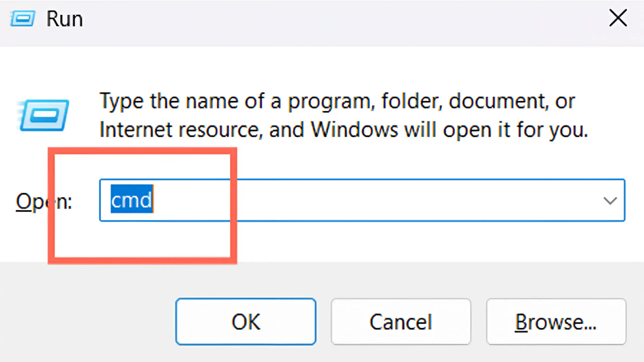Viewport: 644px width, 362px height.
Task: Cancel the Run dialog
Action: click(x=401, y=321)
